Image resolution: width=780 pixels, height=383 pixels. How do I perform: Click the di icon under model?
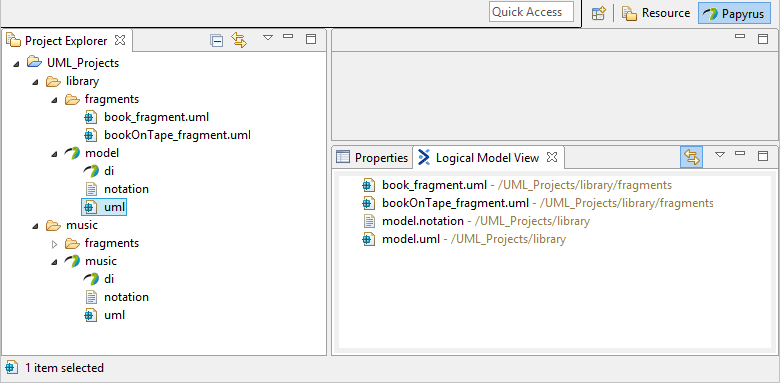coord(91,171)
